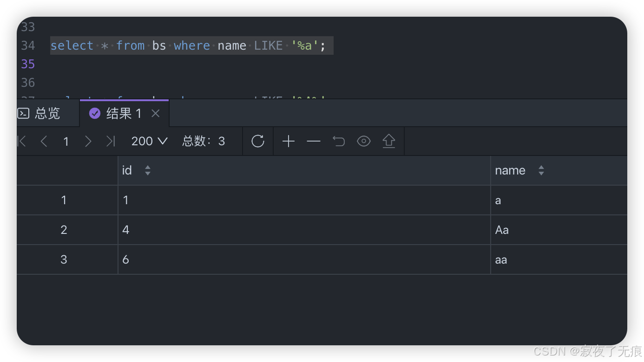Select the name cell in the id 1 row

(x=559, y=200)
